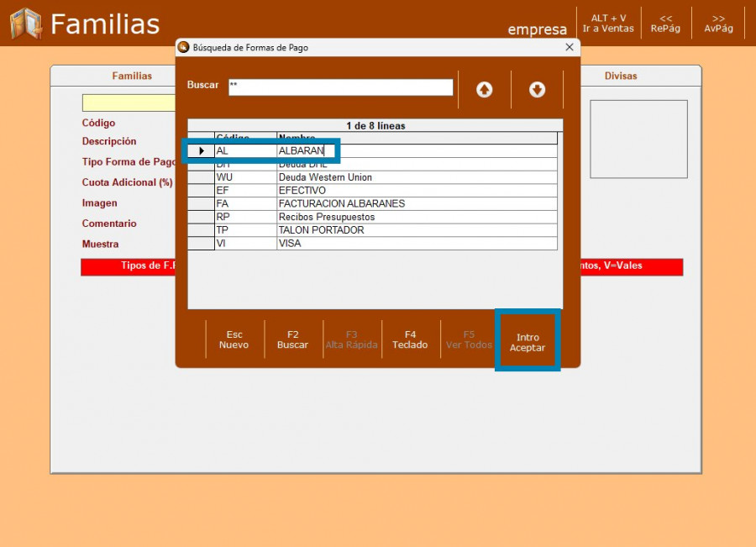Click the up arrow search icon
Viewport: 756px width, 547px height.
click(x=485, y=90)
